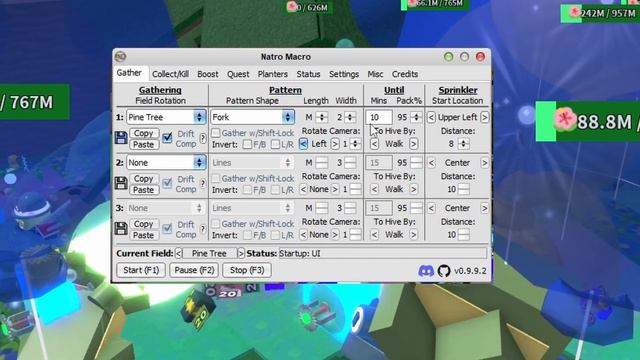
Task: Next current field arrow beside Pine Tree
Action: pos(241,253)
